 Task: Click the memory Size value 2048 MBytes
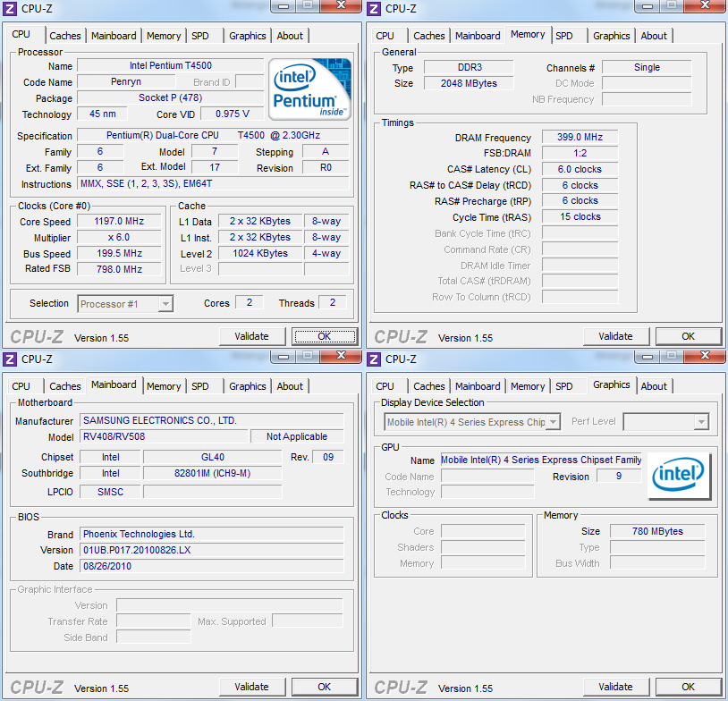(470, 83)
